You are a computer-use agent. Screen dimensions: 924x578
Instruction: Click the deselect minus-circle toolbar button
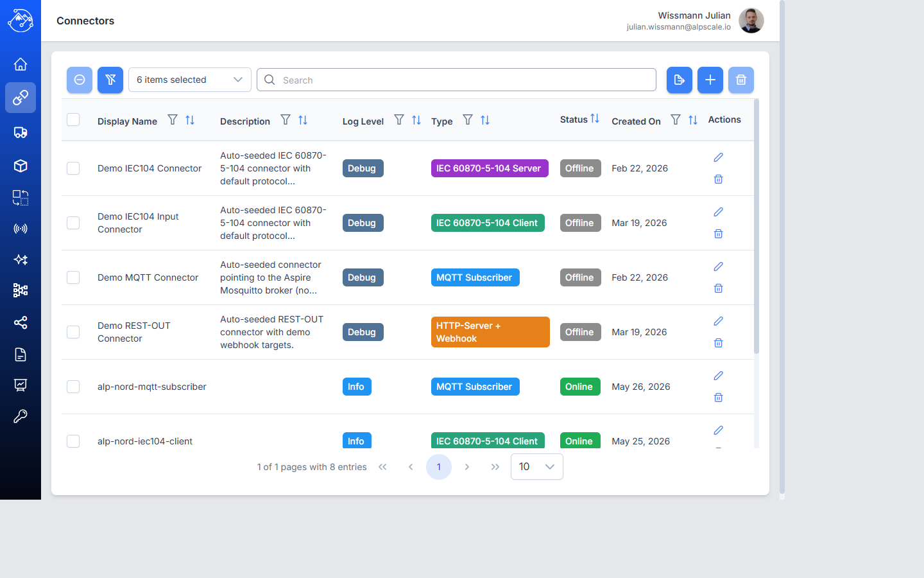[80, 80]
